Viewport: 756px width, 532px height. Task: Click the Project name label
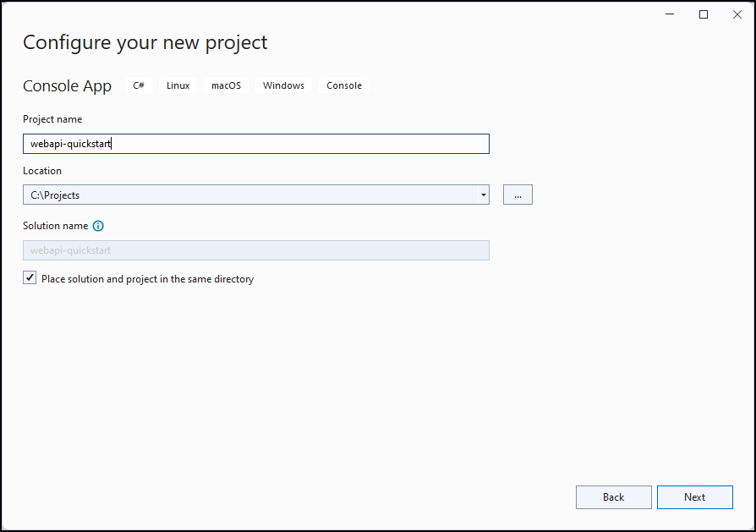(x=52, y=119)
